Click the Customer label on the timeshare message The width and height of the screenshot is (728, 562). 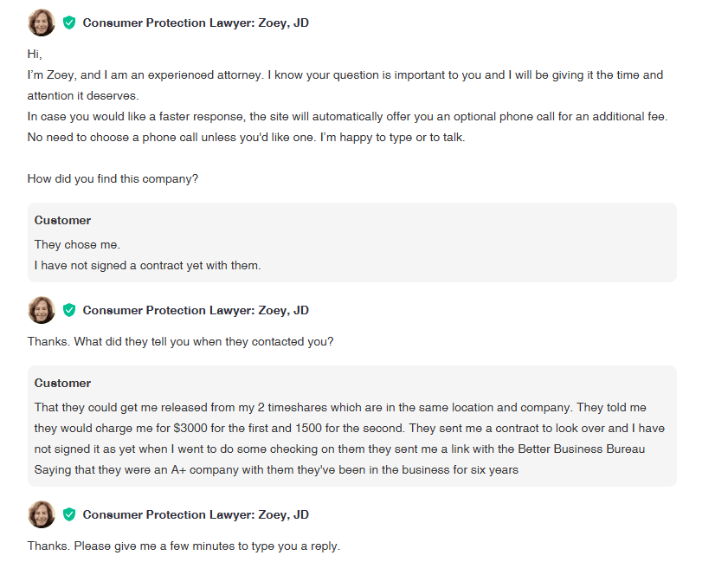coord(62,384)
